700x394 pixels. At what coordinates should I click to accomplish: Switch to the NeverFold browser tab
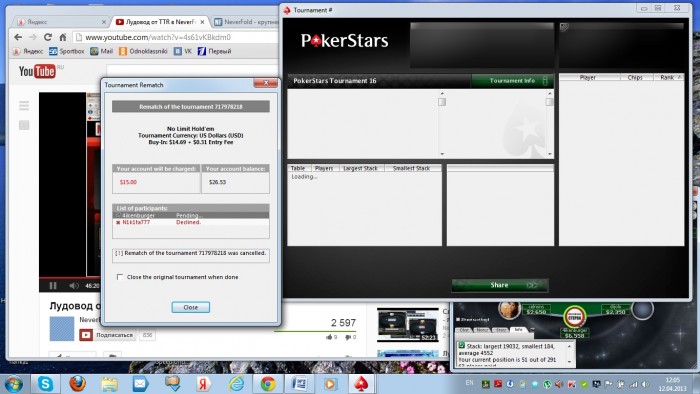(246, 21)
